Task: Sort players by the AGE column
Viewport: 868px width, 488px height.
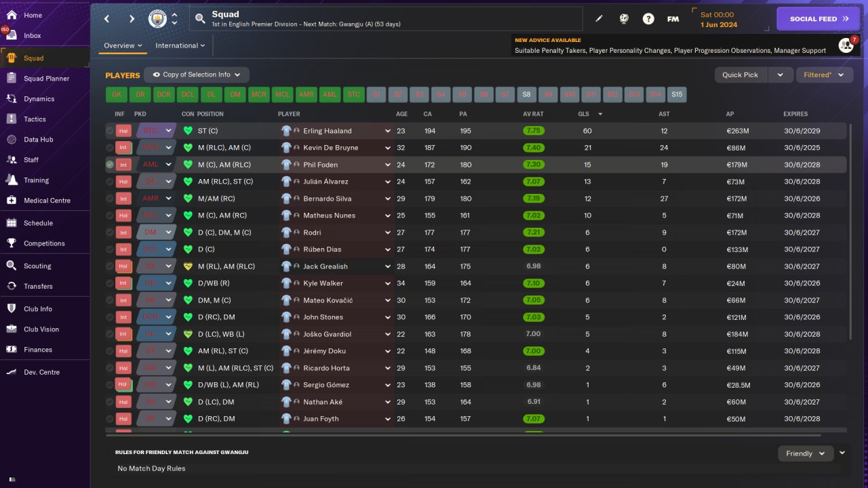Action: tap(402, 114)
